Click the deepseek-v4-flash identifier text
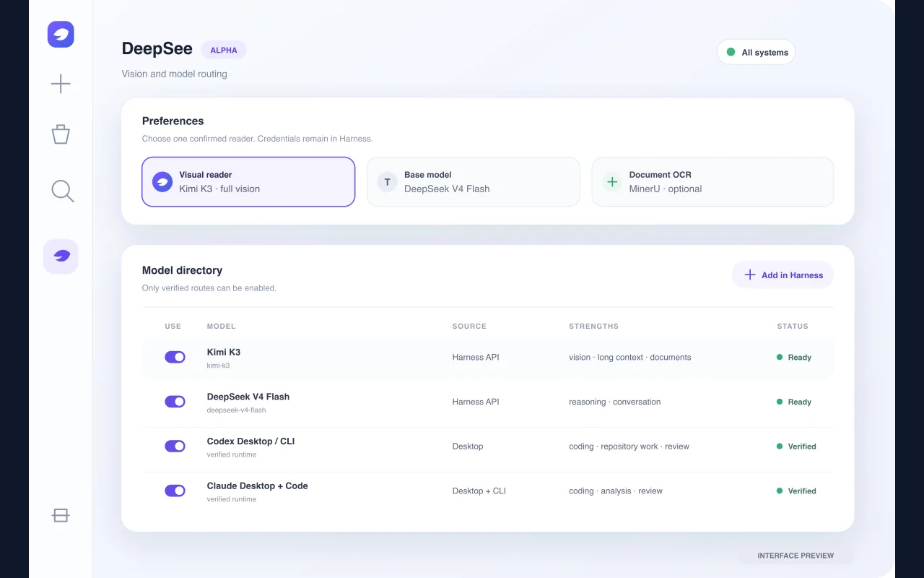The width and height of the screenshot is (924, 578). [237, 410]
